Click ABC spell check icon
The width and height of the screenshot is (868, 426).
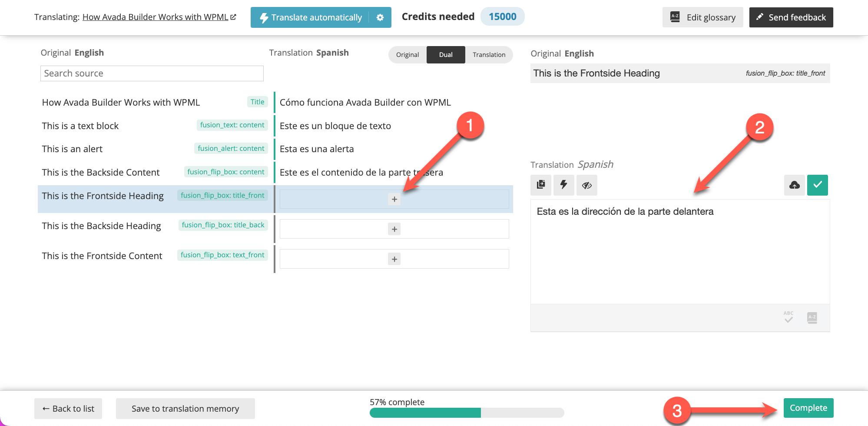[788, 317]
